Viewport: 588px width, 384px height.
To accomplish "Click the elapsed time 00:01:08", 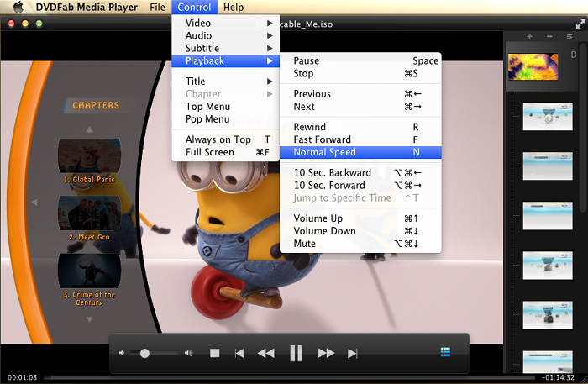I will click(x=22, y=377).
